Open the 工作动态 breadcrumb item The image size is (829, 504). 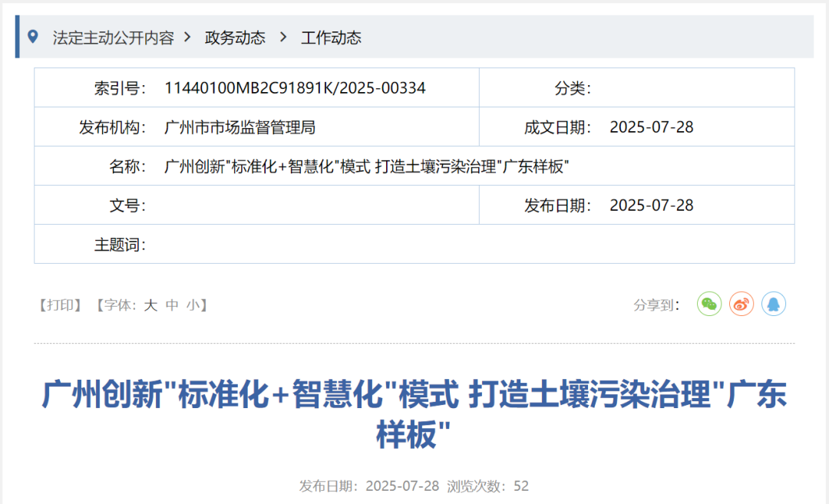(330, 37)
